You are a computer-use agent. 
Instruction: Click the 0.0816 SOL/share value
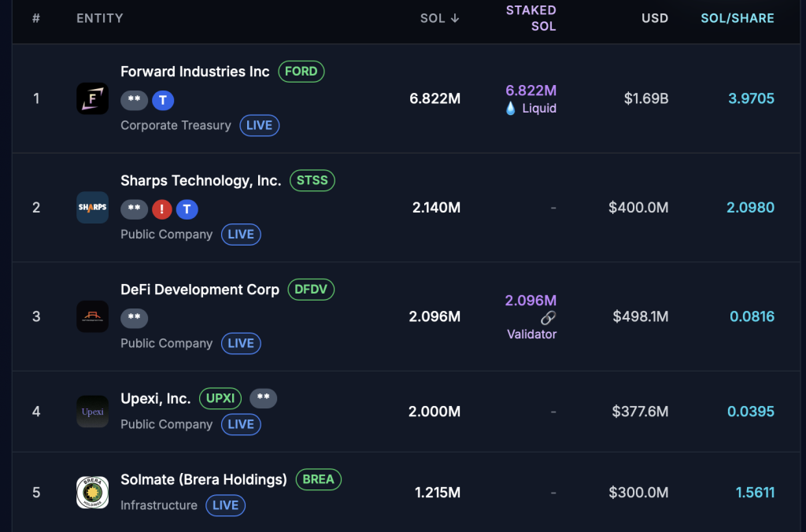(752, 316)
